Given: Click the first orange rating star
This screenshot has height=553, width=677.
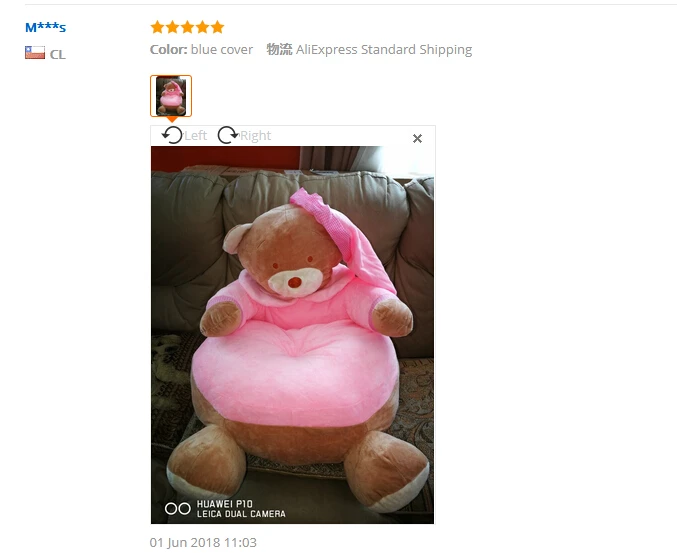Looking at the screenshot, I should point(157,27).
